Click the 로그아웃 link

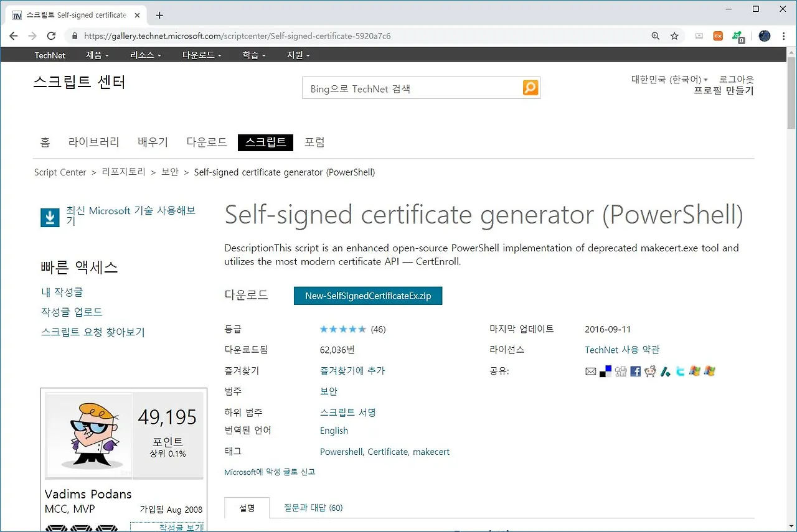(x=737, y=80)
